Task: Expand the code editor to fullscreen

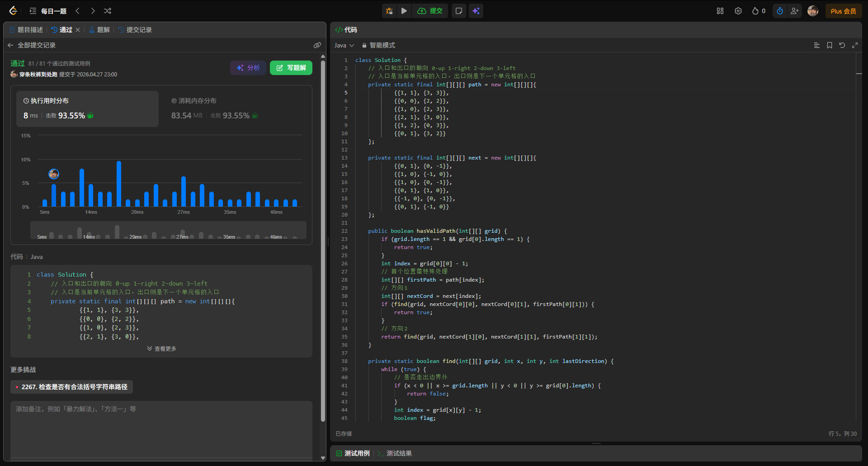Action: tap(855, 45)
